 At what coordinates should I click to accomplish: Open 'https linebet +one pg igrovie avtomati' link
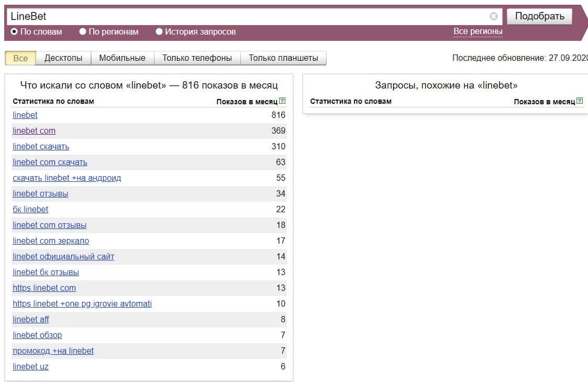[x=82, y=304]
